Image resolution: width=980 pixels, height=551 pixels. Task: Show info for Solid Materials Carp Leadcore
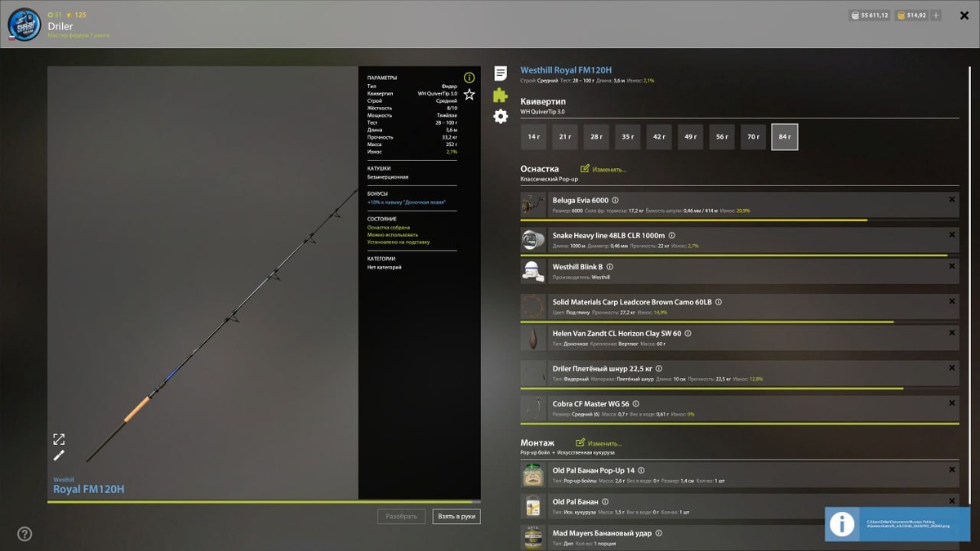pyautogui.click(x=718, y=302)
